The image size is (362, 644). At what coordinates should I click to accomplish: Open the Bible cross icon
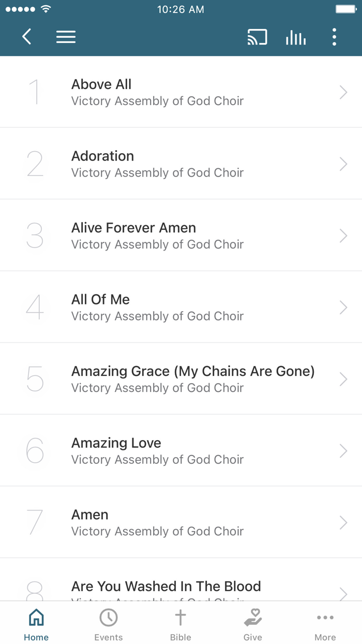click(180, 617)
